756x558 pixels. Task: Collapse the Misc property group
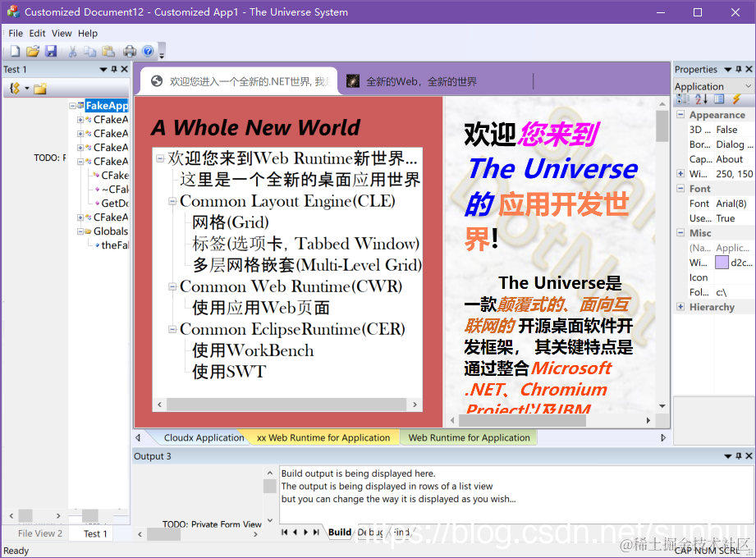pos(680,233)
